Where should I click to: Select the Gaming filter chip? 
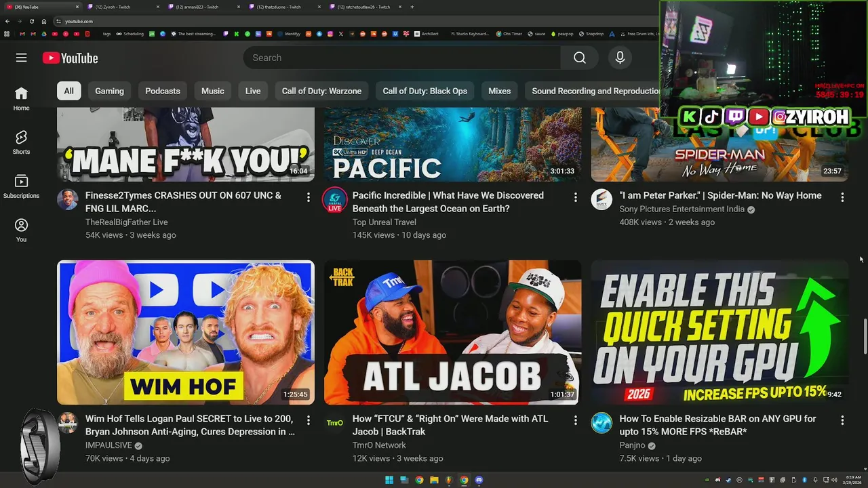[x=109, y=91]
